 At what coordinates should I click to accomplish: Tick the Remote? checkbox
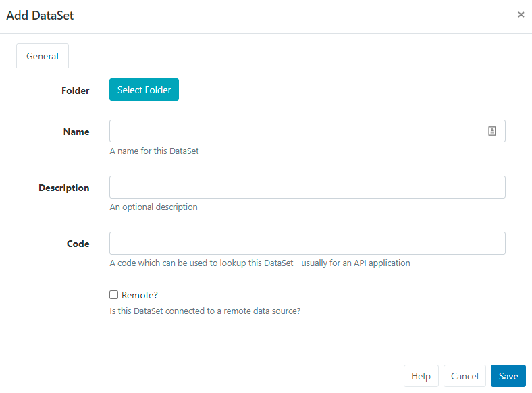click(114, 295)
